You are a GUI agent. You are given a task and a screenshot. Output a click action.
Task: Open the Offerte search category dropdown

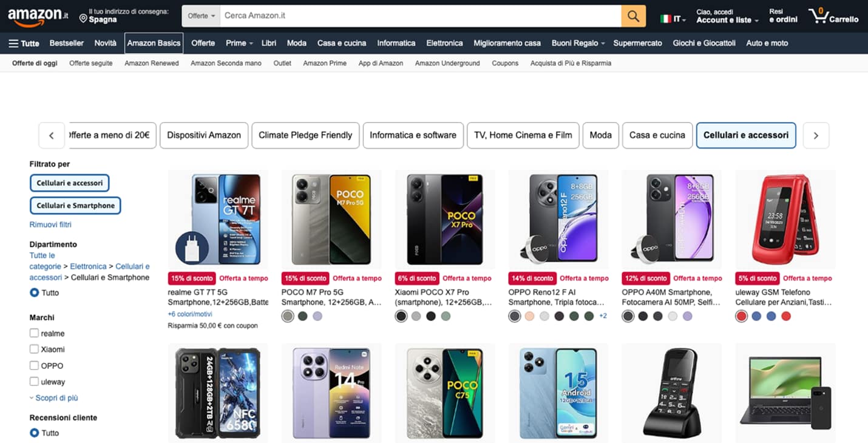tap(202, 16)
